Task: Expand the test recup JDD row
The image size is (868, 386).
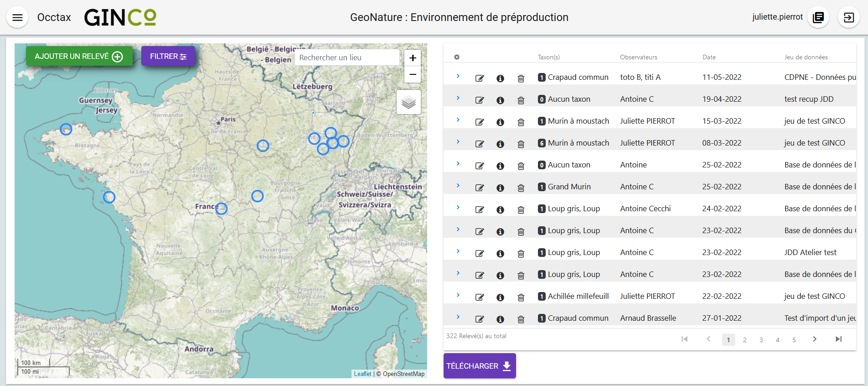Action: (458, 98)
